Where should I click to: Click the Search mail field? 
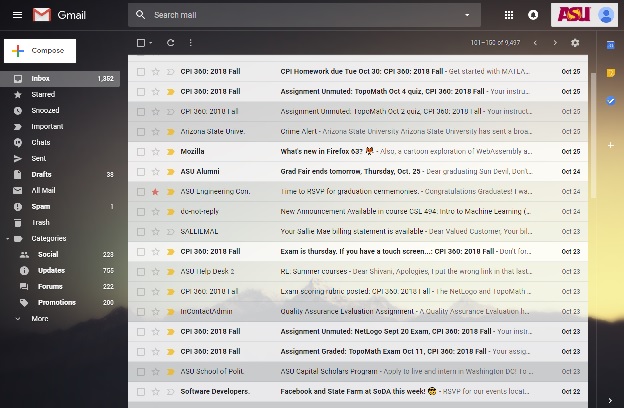pyautogui.click(x=304, y=15)
